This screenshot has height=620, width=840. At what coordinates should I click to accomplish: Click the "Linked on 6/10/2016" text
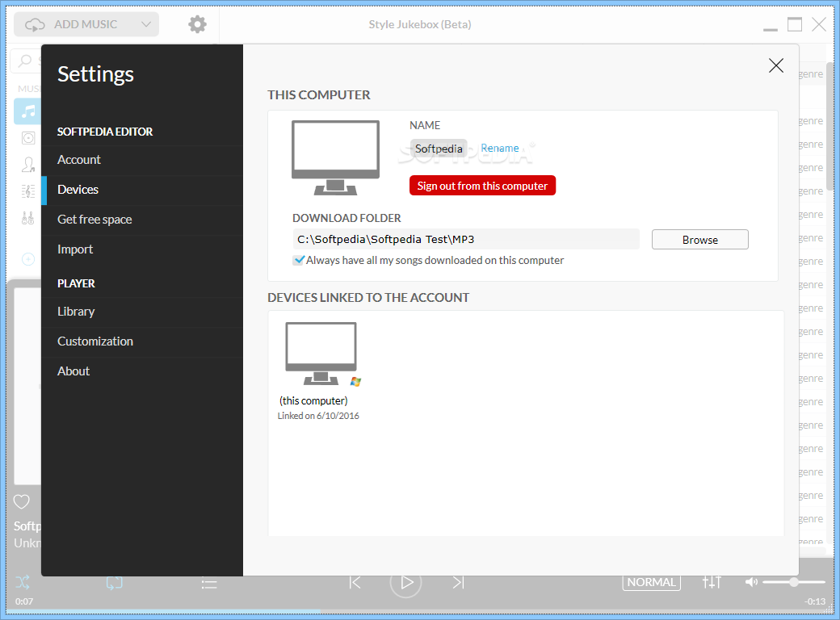tap(318, 416)
